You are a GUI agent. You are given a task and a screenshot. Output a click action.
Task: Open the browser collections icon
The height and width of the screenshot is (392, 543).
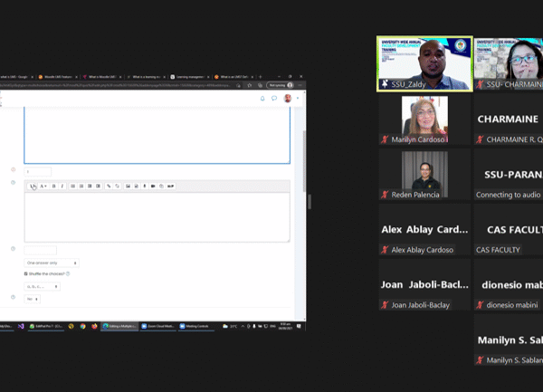pos(260,85)
